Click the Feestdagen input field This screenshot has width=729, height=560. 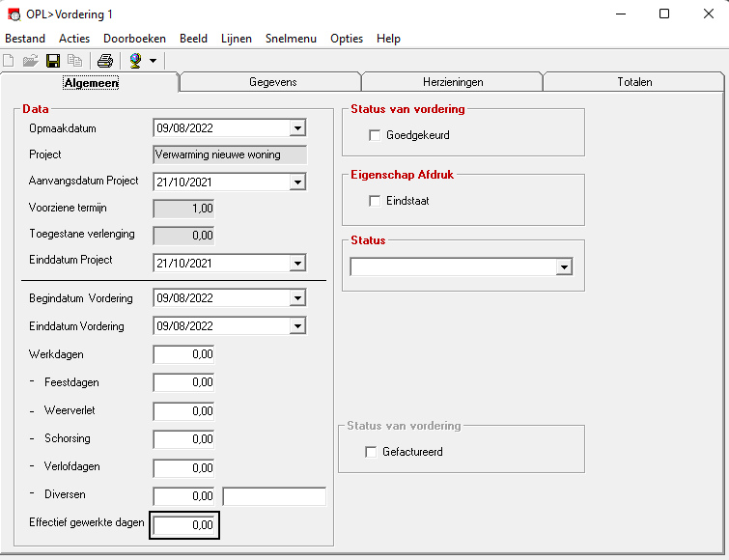point(183,382)
